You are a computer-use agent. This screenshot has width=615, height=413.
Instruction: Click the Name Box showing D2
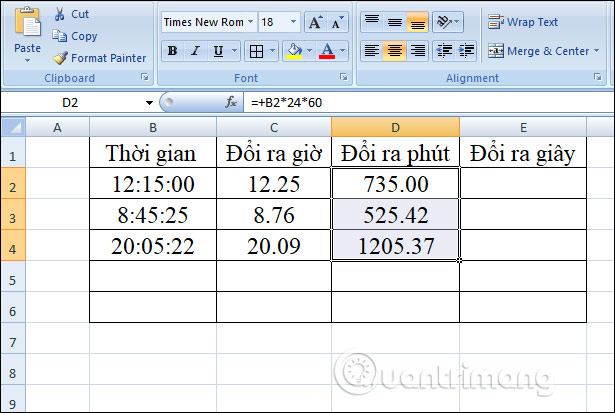click(x=71, y=103)
